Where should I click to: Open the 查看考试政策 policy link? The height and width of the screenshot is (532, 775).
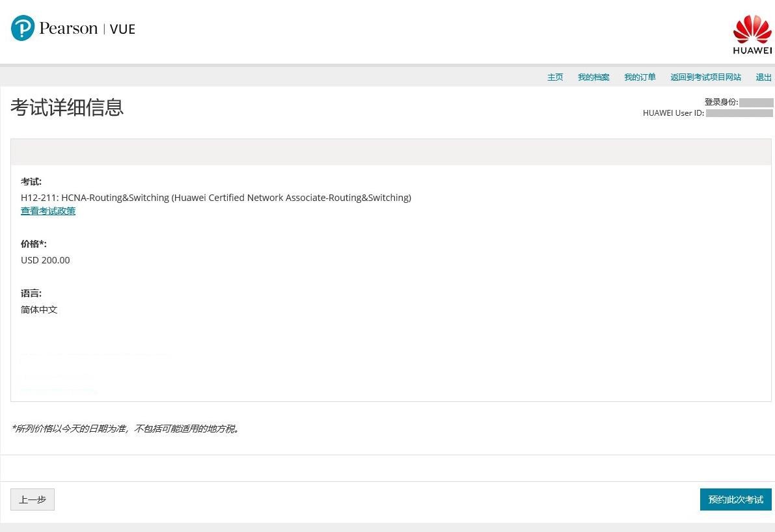click(48, 211)
